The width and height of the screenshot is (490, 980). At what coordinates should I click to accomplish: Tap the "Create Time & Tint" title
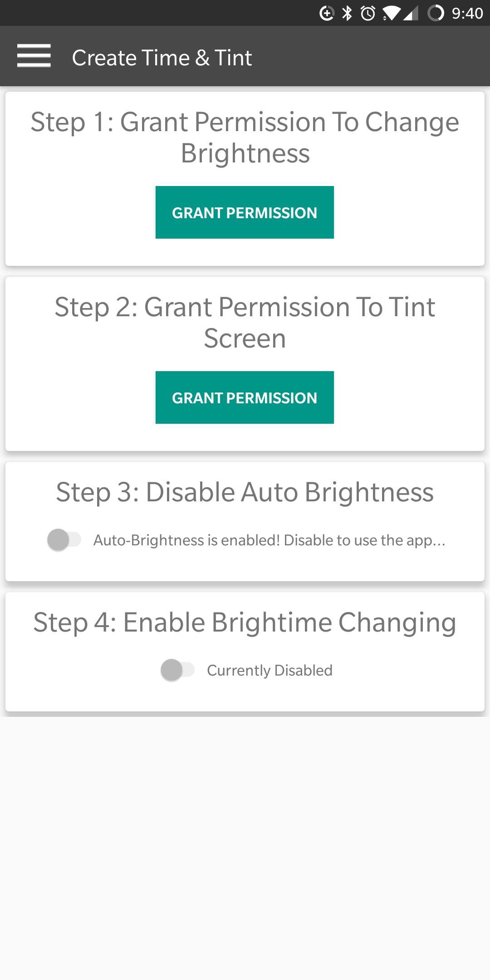(162, 58)
